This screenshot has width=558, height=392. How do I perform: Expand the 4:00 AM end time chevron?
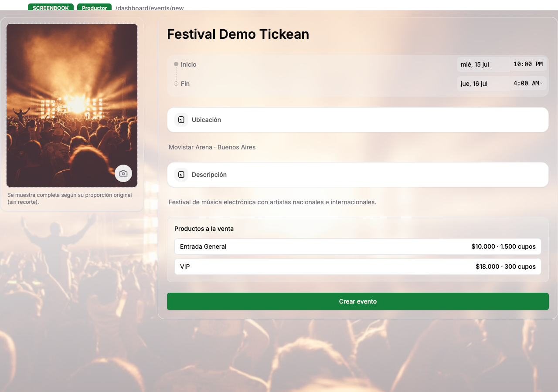pos(541,83)
